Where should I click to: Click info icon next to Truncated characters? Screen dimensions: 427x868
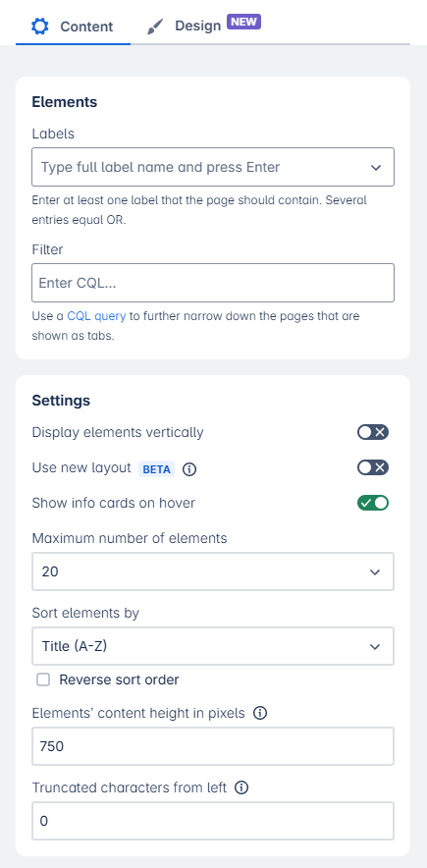pyautogui.click(x=241, y=787)
